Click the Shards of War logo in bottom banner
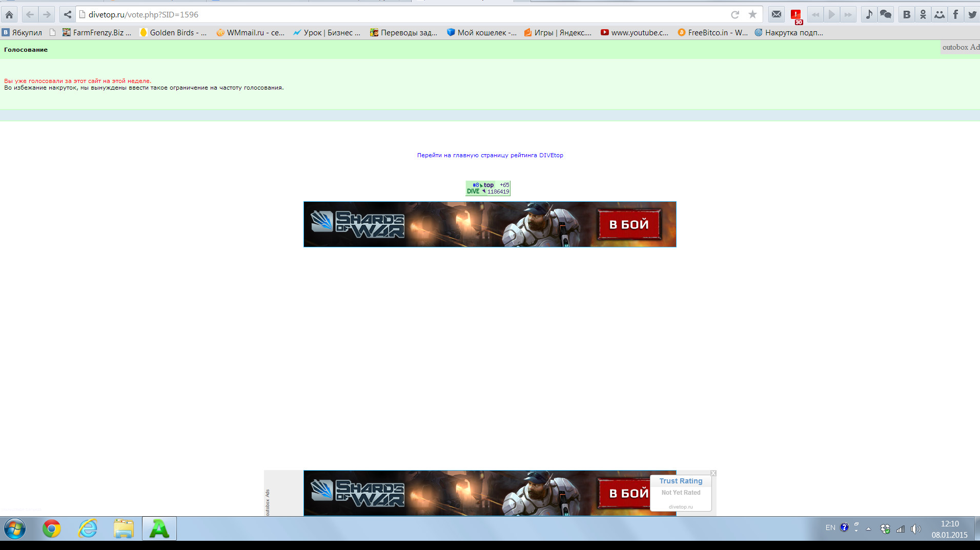 [358, 493]
